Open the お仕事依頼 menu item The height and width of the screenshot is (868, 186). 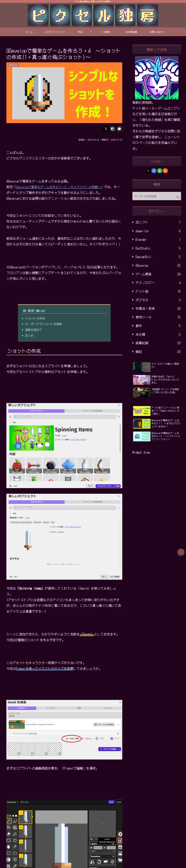click(x=131, y=32)
